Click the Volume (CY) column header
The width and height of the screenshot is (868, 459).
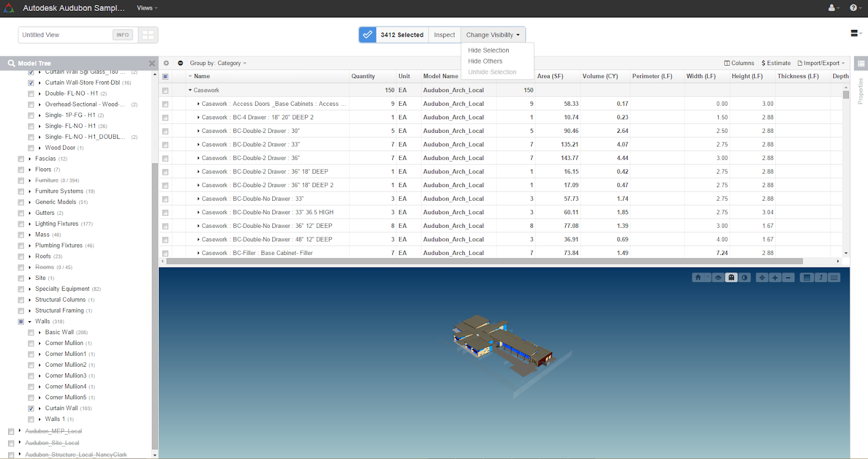(x=600, y=76)
